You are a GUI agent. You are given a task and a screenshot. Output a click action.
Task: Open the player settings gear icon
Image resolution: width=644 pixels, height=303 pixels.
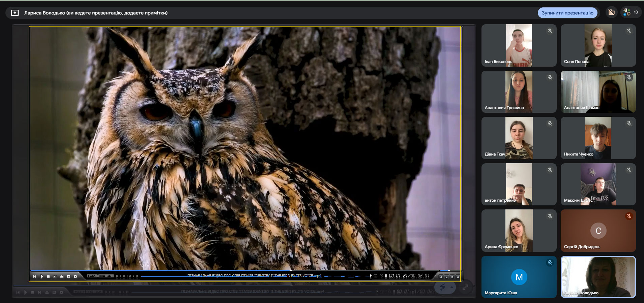coord(76,276)
